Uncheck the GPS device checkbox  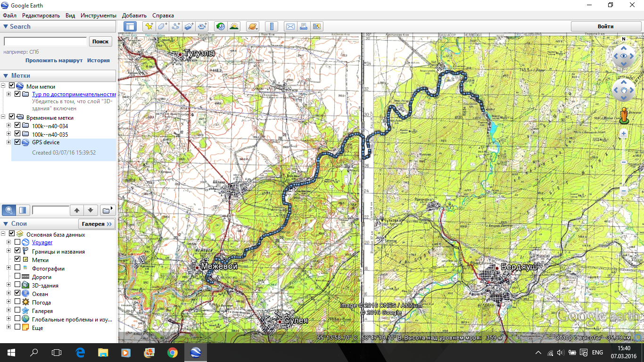[17, 142]
